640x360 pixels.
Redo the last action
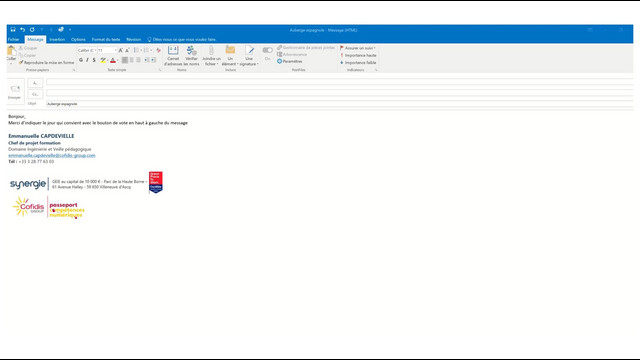(32, 29)
